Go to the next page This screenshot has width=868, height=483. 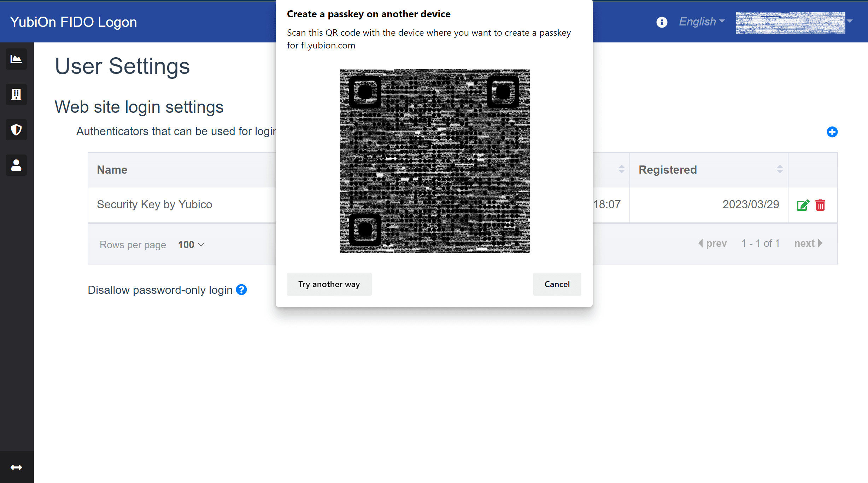click(809, 243)
